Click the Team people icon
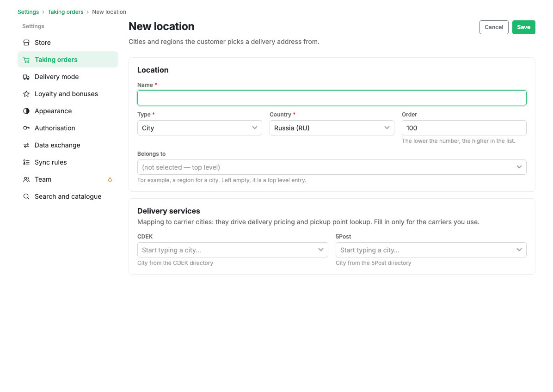Image resolution: width=553 pixels, height=392 pixels. click(26, 179)
